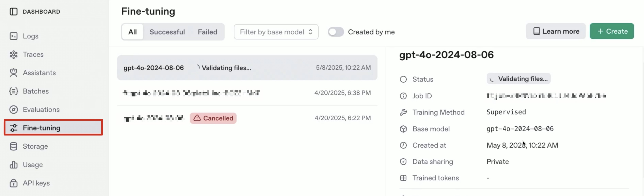Switch to the Failed tab
Viewport: 644px width, 196px height.
pyautogui.click(x=207, y=32)
